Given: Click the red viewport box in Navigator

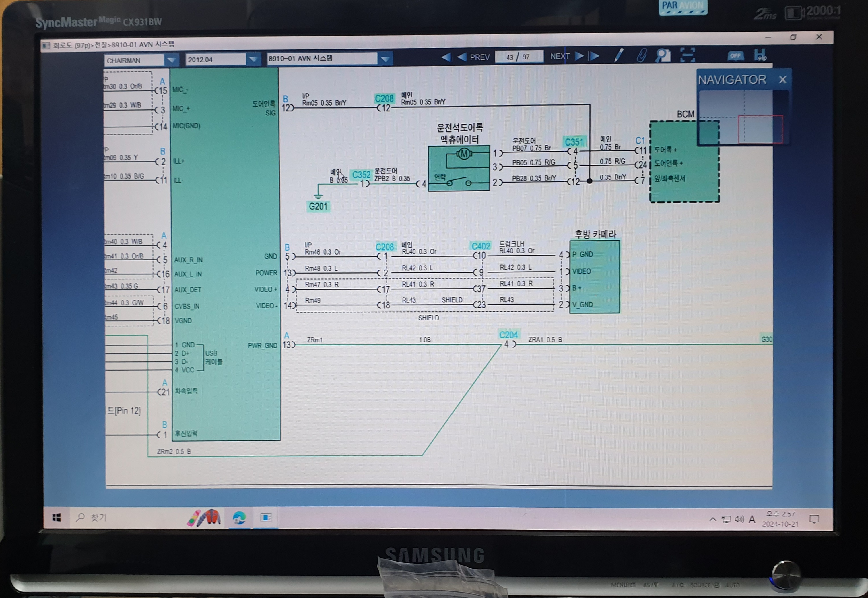Looking at the screenshot, I should coord(760,129).
